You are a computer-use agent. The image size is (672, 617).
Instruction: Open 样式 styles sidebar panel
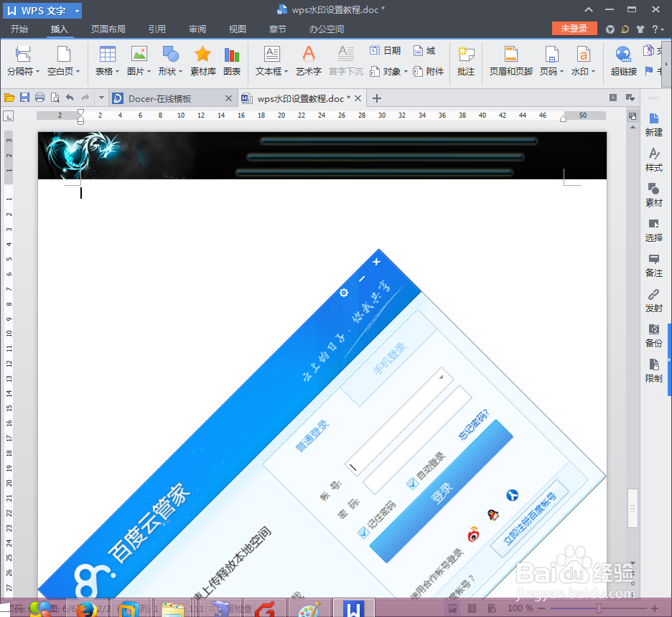pyautogui.click(x=653, y=160)
